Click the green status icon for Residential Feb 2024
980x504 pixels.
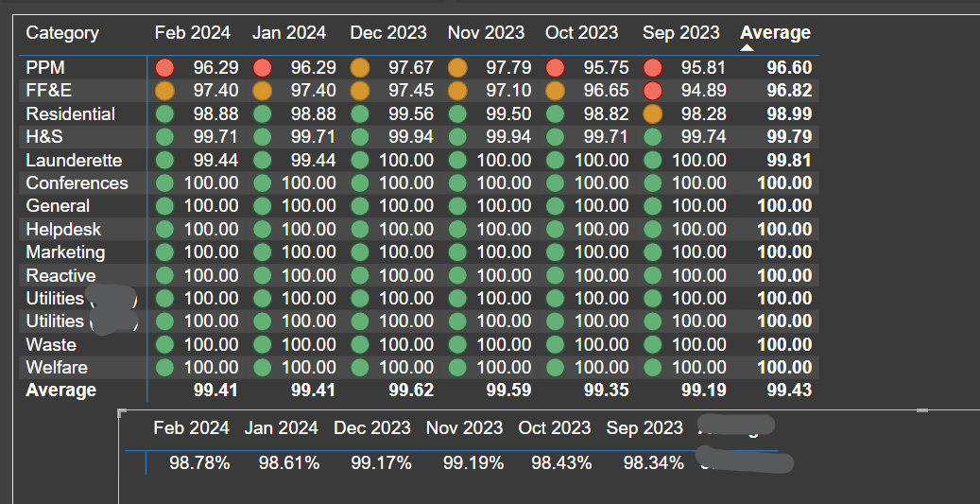click(x=164, y=113)
